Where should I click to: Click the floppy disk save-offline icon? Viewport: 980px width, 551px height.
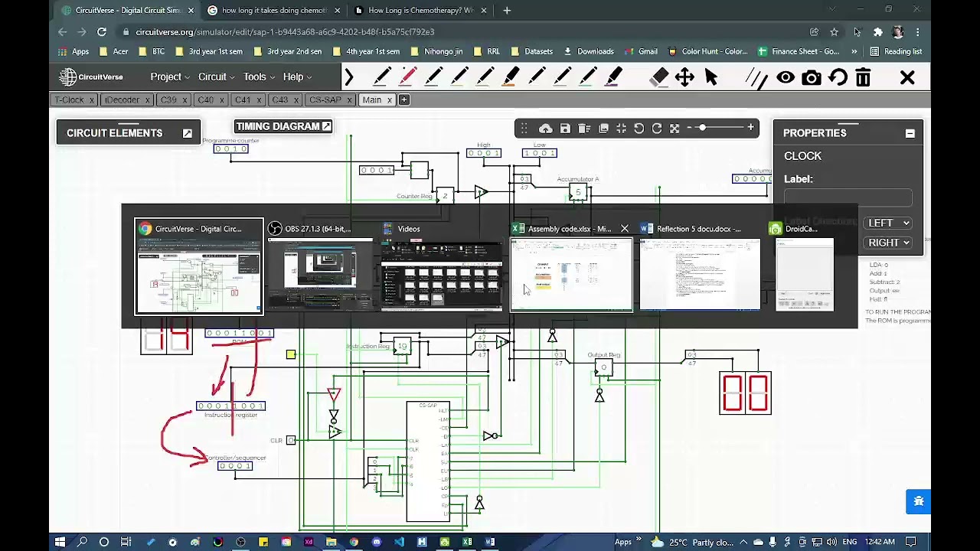tap(565, 129)
